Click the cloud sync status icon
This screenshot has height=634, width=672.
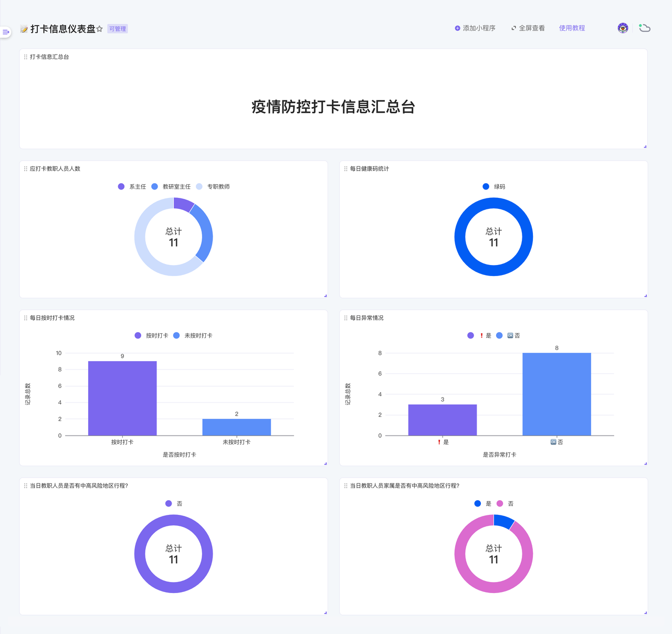coord(645,28)
